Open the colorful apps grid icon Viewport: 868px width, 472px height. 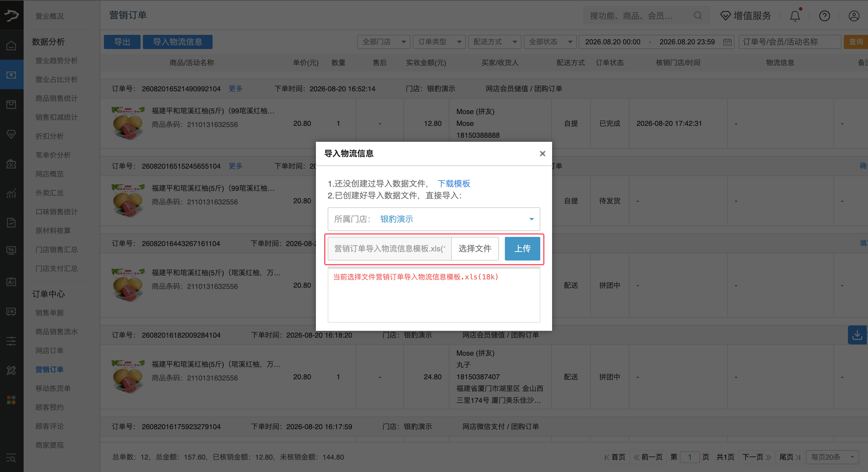(11, 400)
